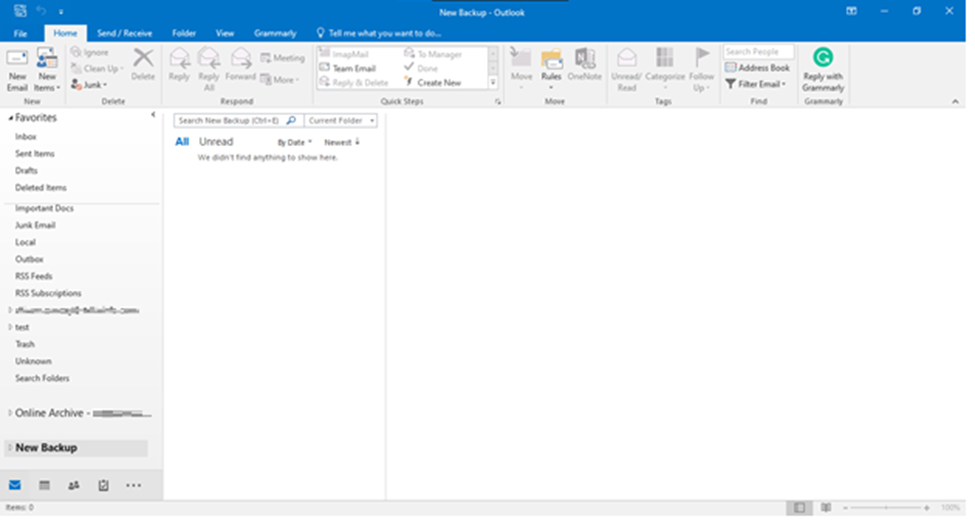Image resolution: width=975 pixels, height=522 pixels.
Task: Switch to the Send / Receive tab
Action: click(124, 34)
